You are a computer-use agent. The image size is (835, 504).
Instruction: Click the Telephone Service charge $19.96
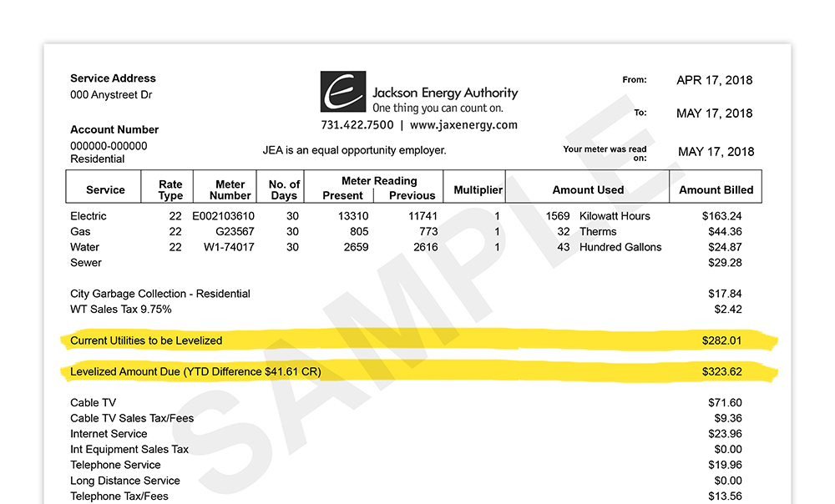(725, 465)
